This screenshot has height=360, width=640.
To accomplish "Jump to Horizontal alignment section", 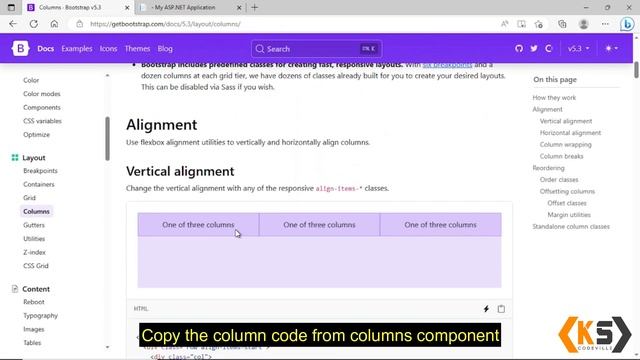I will (570, 133).
